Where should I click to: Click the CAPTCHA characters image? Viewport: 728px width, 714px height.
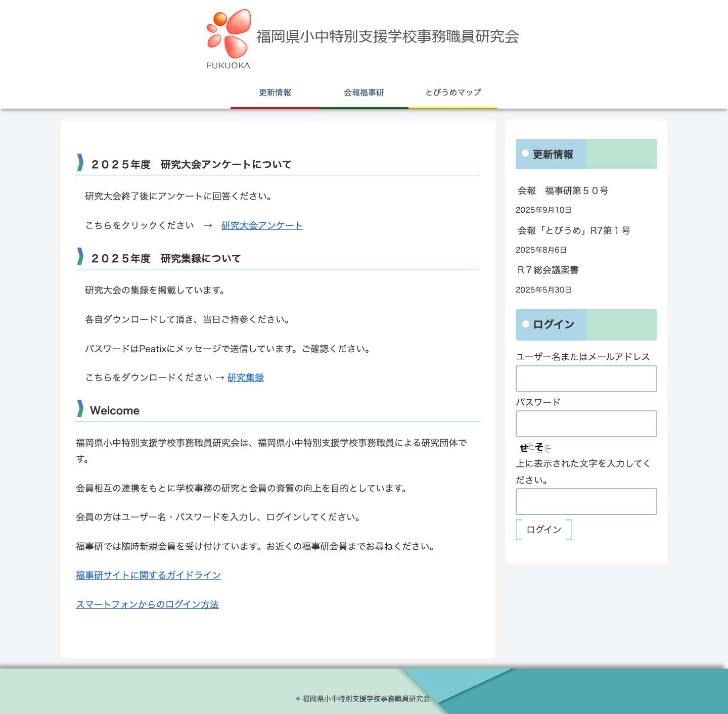point(534,447)
